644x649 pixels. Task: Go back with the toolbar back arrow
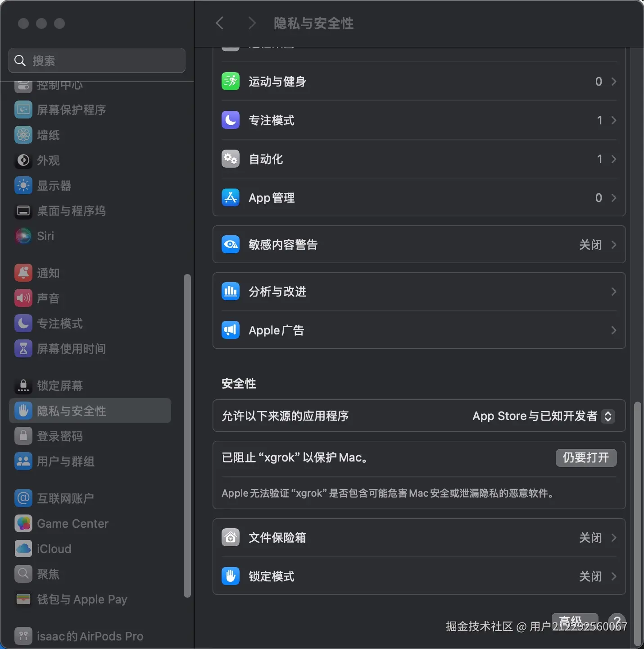click(x=220, y=23)
